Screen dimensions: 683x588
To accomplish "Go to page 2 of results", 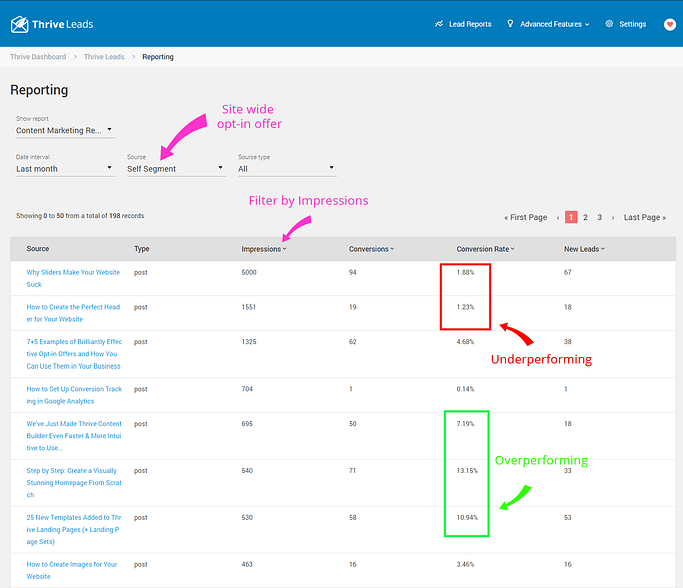I will (x=585, y=217).
